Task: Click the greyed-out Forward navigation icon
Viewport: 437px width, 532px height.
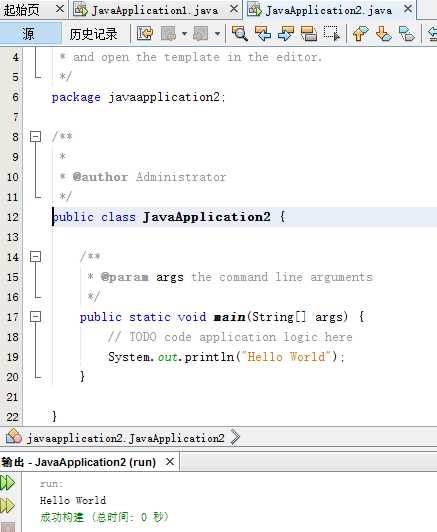Action: coord(201,33)
